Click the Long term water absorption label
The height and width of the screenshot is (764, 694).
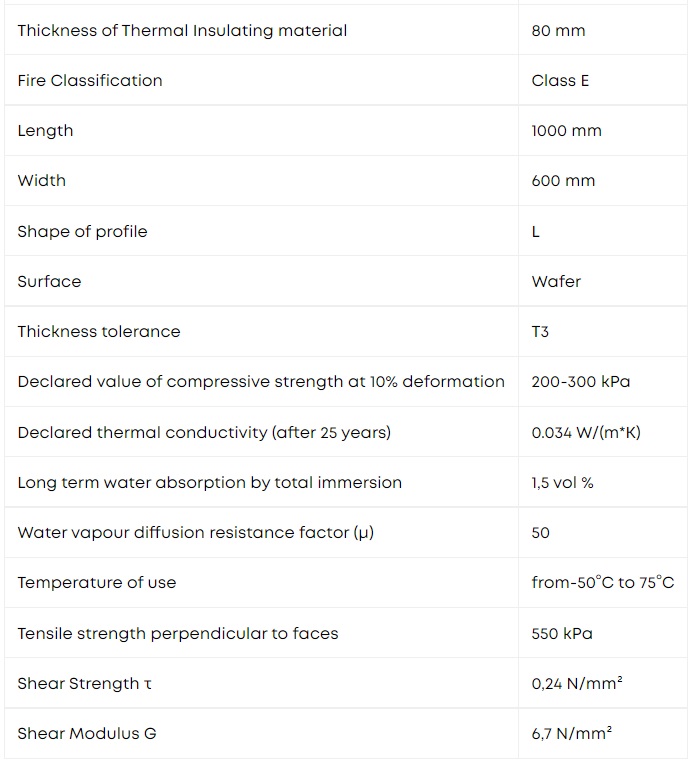pyautogui.click(x=210, y=482)
